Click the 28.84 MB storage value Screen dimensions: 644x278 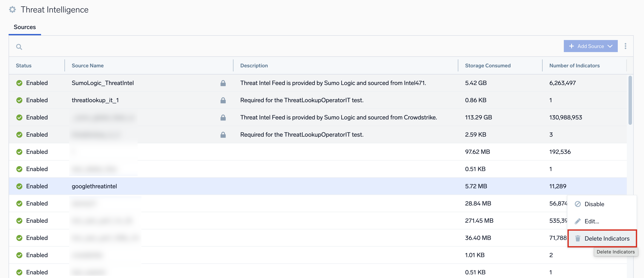478,204
